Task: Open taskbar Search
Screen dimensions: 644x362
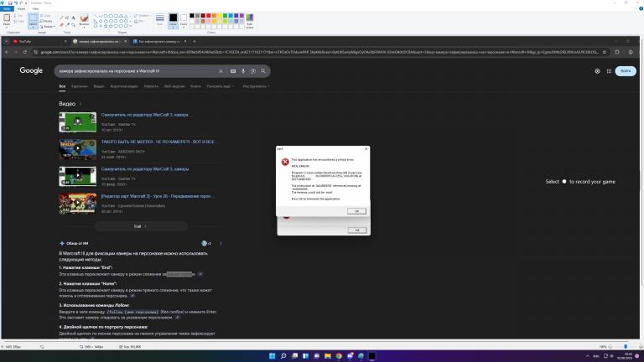Action: pos(283,356)
